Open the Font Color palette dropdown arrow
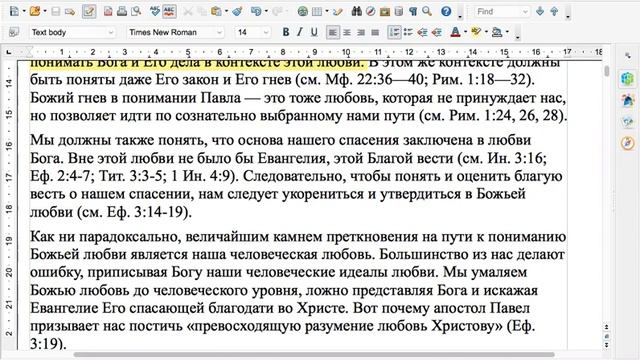The image size is (640, 360). pos(465,32)
